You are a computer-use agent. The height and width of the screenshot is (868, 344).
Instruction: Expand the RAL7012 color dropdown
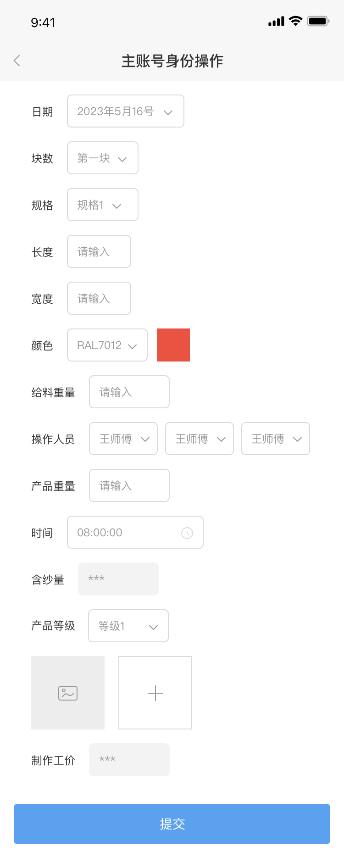(107, 345)
